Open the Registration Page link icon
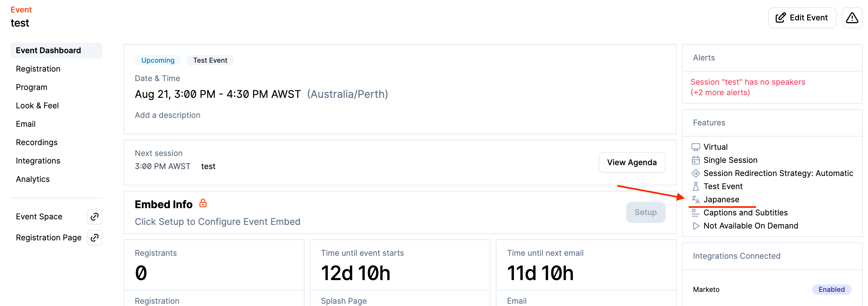The image size is (868, 306). pos(95,238)
